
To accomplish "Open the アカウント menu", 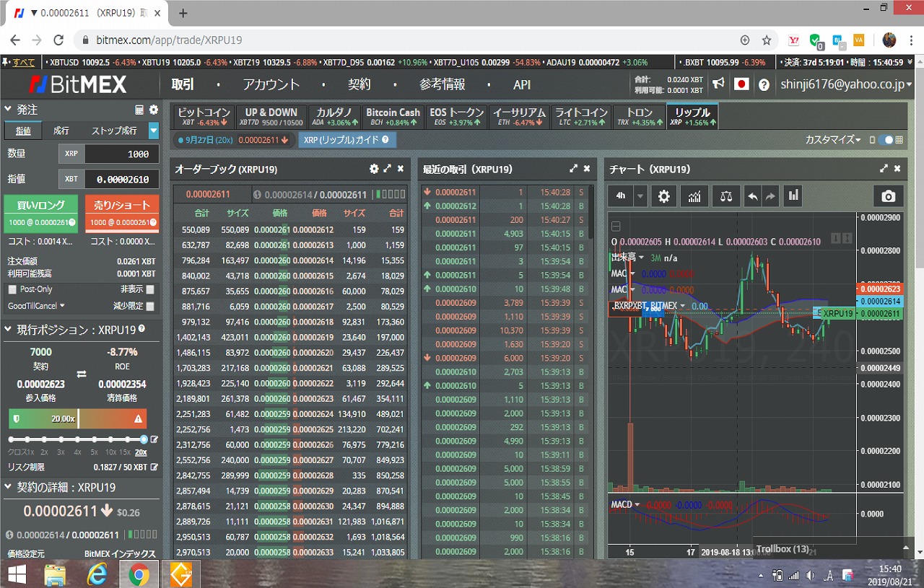I will click(271, 84).
